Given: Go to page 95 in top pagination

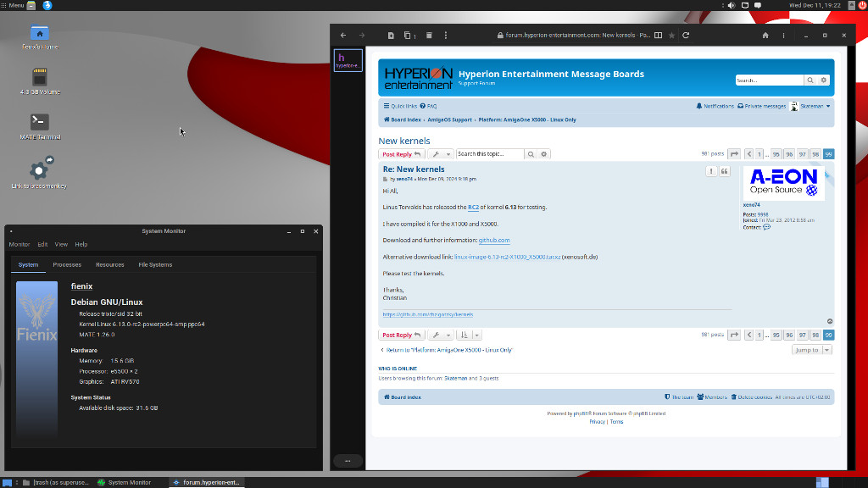Looking at the screenshot, I should pyautogui.click(x=776, y=154).
